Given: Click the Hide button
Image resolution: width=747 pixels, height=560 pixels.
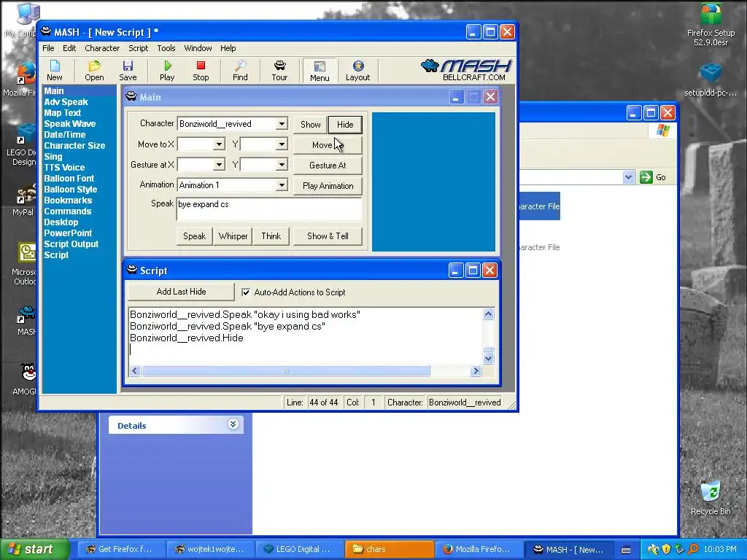Looking at the screenshot, I should click(345, 125).
